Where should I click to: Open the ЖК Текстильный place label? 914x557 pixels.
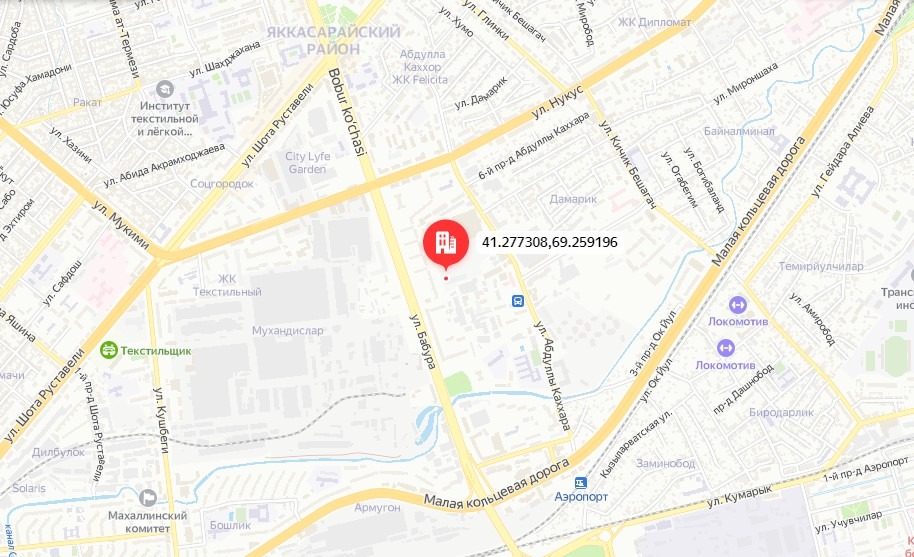(227, 285)
